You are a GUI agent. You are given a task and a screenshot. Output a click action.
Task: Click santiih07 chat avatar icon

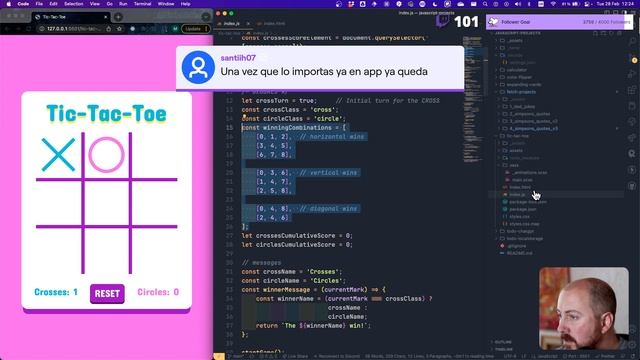coord(198,67)
